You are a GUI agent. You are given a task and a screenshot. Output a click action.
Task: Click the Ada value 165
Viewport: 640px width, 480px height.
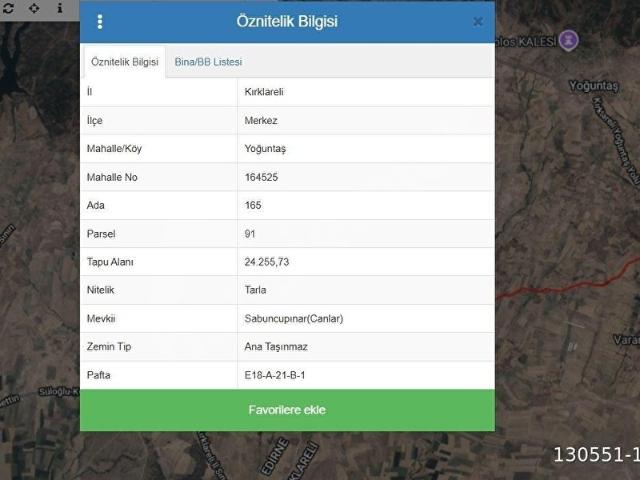(253, 205)
